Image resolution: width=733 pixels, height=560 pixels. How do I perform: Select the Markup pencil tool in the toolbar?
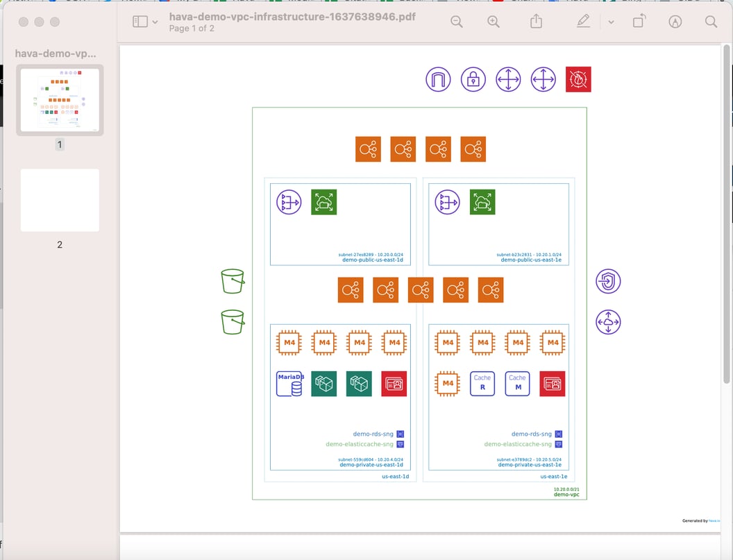(583, 22)
